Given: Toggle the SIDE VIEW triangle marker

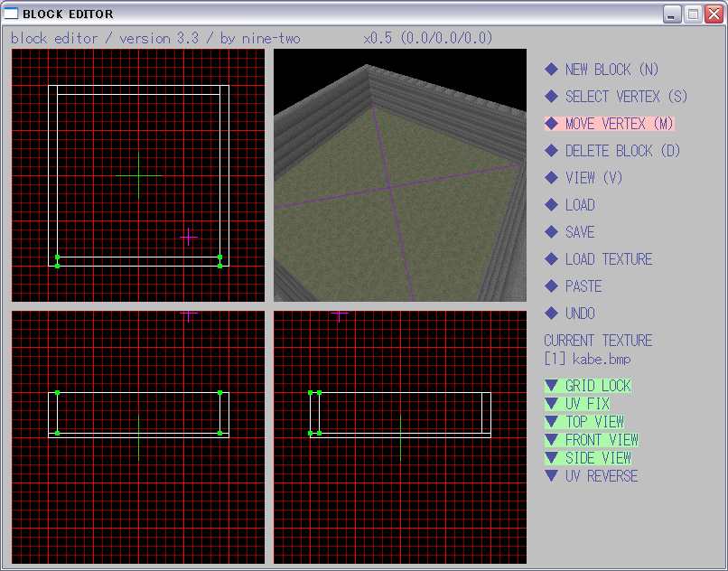Looking at the screenshot, I should [551, 458].
